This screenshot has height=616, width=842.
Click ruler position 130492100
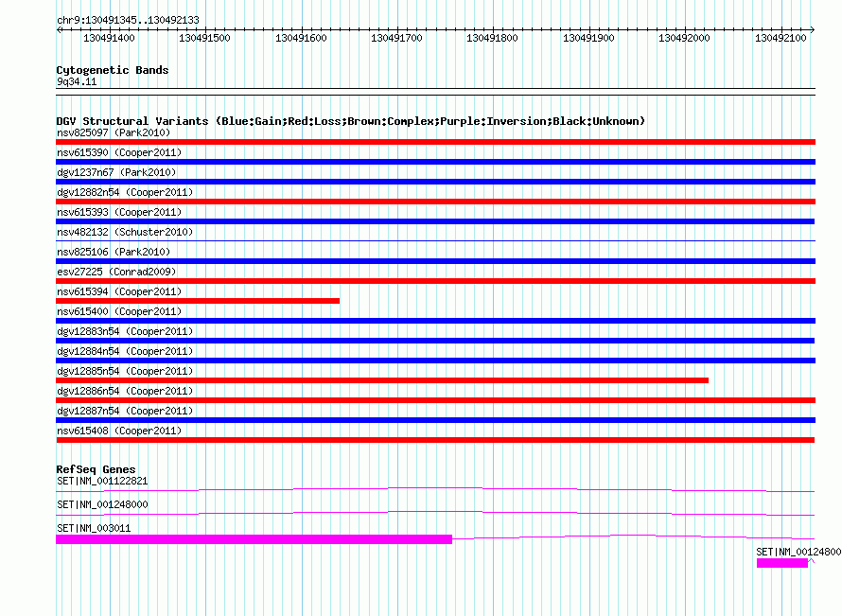coord(781,38)
